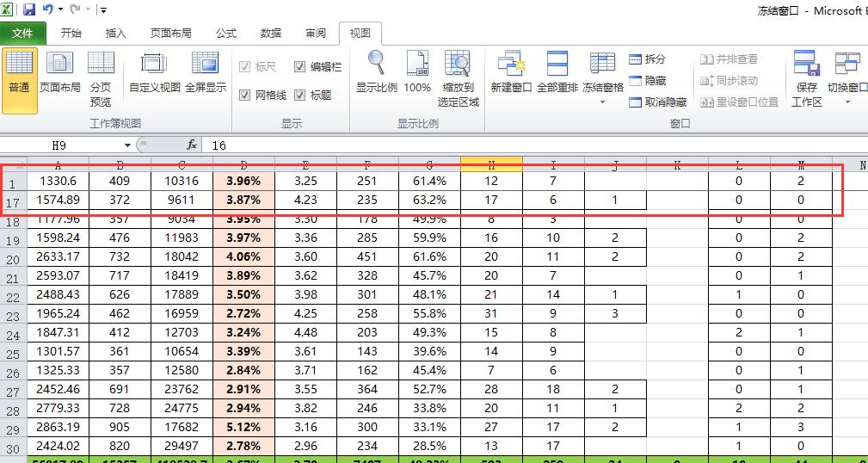Select row 17 header

point(13,201)
